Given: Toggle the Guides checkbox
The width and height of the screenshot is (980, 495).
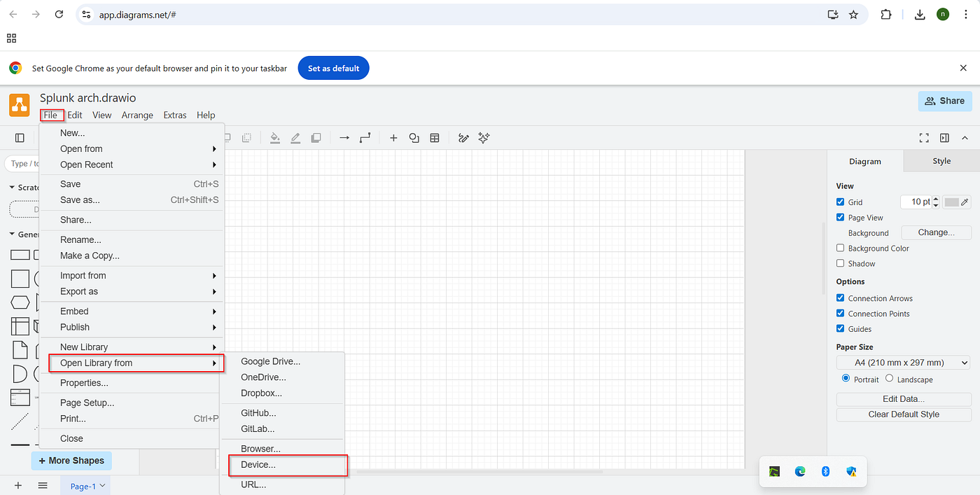Looking at the screenshot, I should pyautogui.click(x=840, y=328).
